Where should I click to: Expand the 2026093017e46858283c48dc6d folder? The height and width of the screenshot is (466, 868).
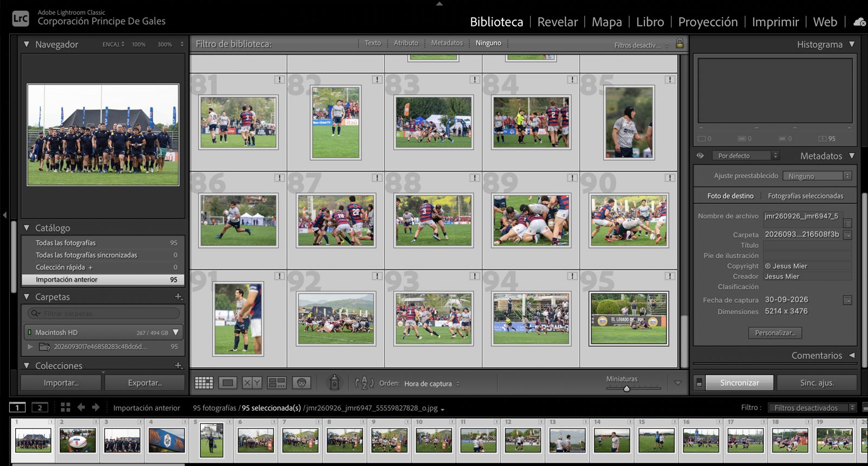30,347
